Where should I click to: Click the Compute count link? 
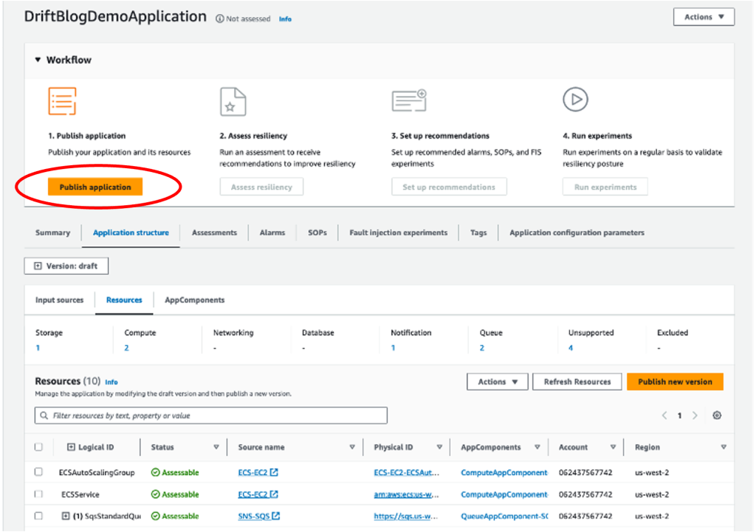[126, 348]
